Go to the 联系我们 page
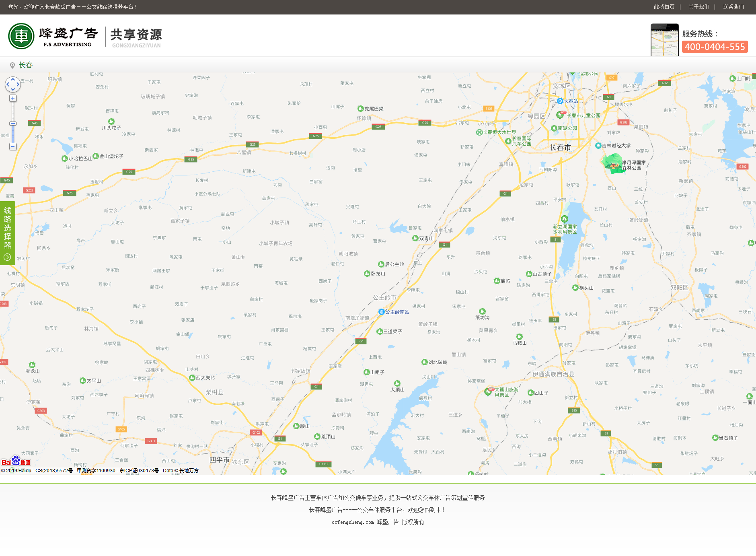This screenshot has width=756, height=556. [733, 7]
